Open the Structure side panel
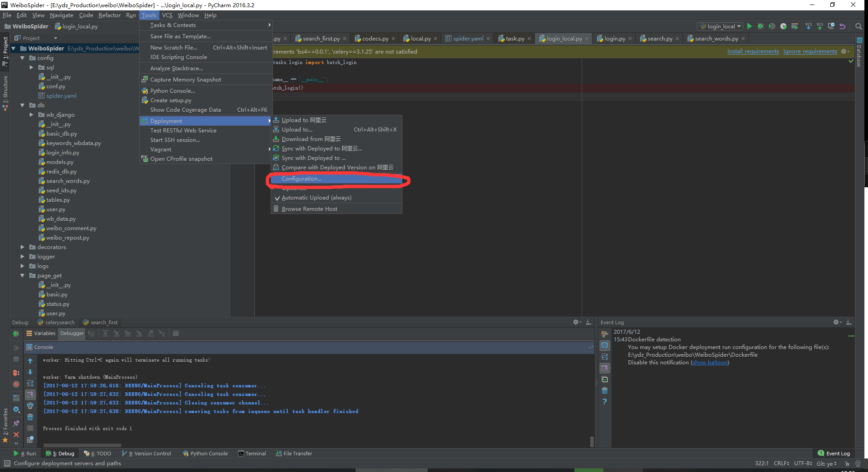 pos(5,92)
